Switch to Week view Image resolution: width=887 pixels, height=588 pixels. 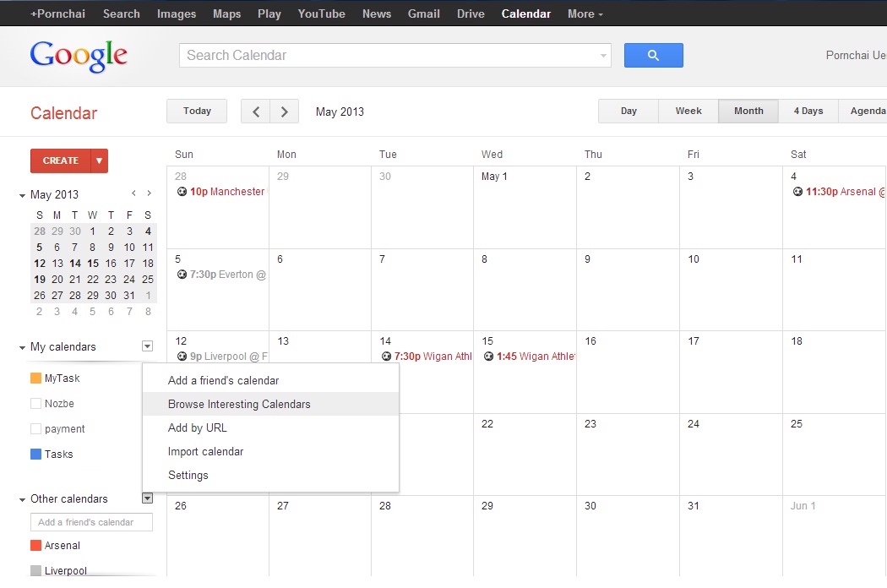coord(688,111)
